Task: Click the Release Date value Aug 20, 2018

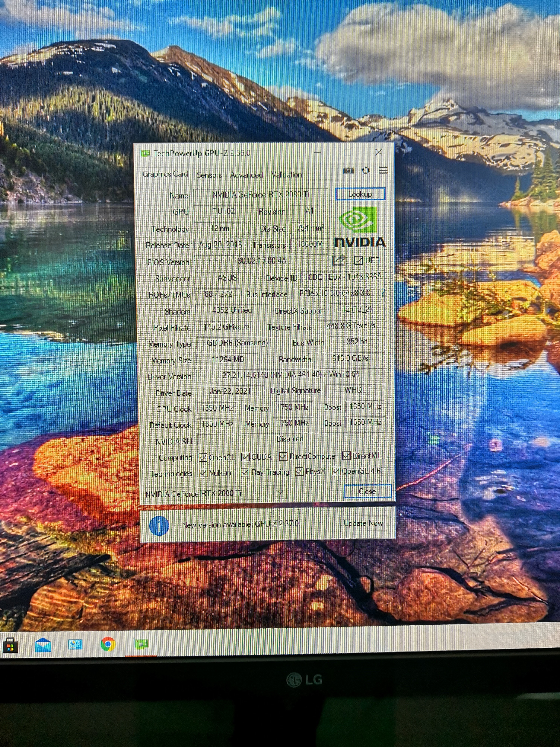Action: click(x=220, y=245)
